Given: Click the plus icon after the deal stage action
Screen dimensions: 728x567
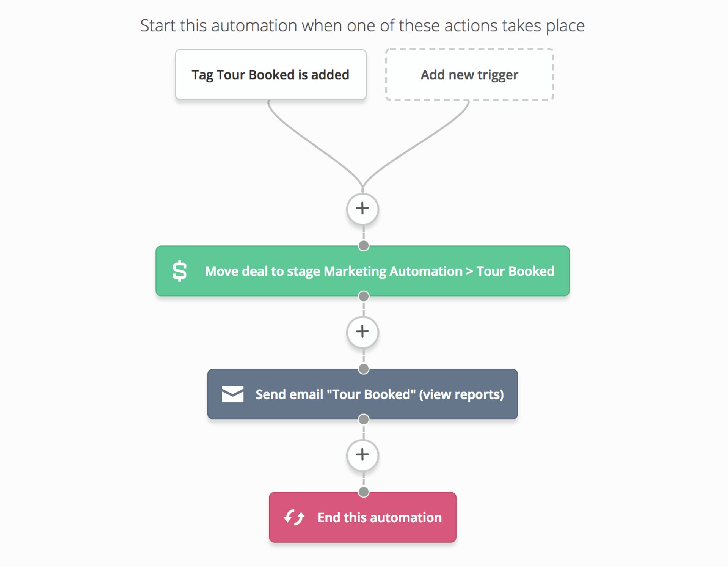Looking at the screenshot, I should [x=362, y=331].
